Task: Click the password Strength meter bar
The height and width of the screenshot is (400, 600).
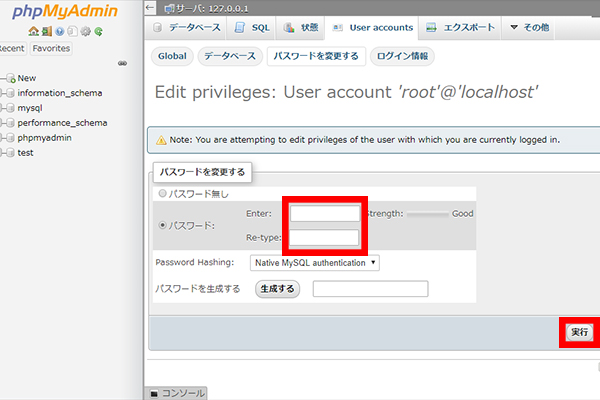Action: click(x=426, y=213)
